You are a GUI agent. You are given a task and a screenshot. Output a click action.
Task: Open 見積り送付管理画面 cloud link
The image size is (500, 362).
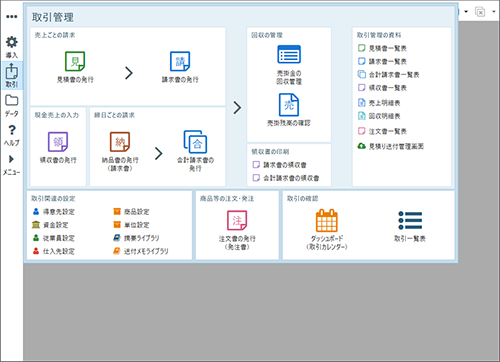coord(390,146)
